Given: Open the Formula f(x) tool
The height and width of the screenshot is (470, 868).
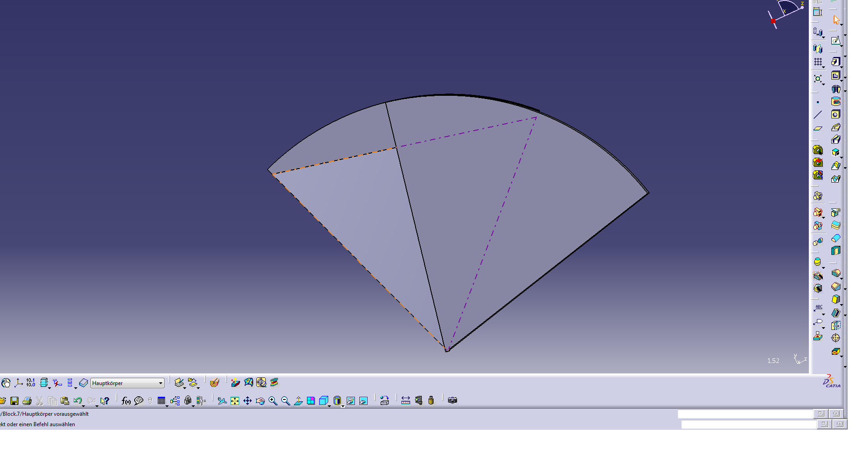Looking at the screenshot, I should click(x=126, y=401).
